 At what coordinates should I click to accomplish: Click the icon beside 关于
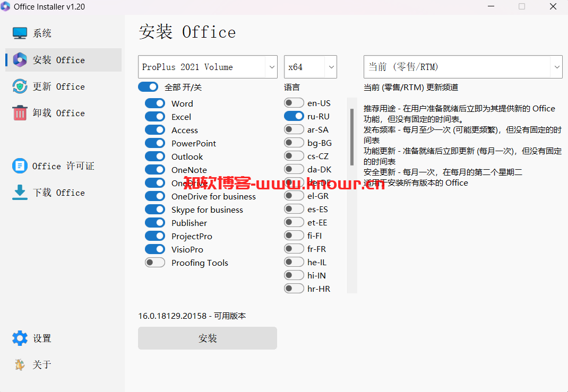(20, 364)
